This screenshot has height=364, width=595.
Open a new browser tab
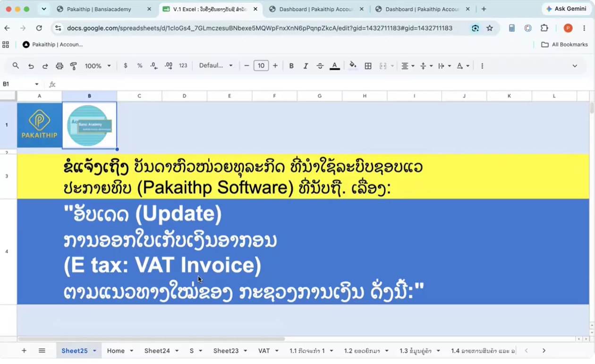484,9
